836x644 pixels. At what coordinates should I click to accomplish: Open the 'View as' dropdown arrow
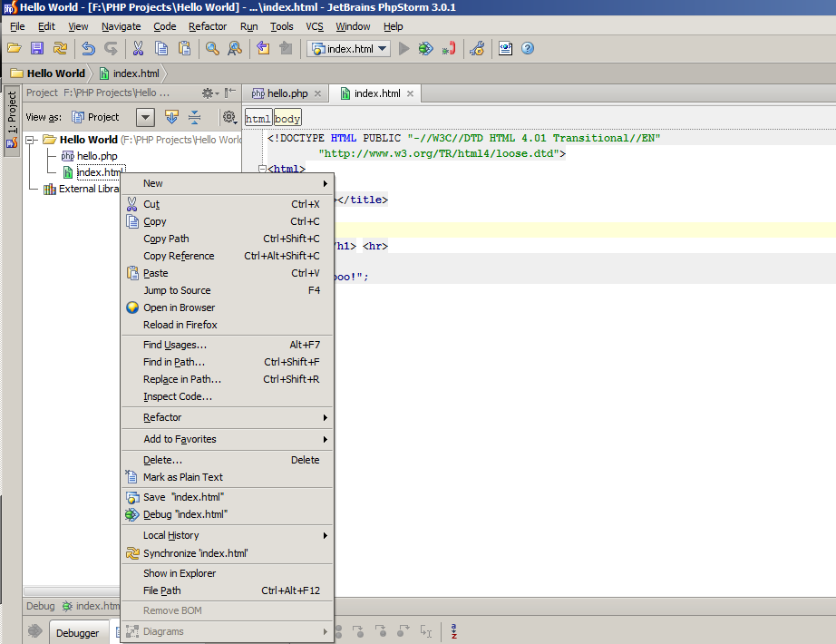[145, 116]
